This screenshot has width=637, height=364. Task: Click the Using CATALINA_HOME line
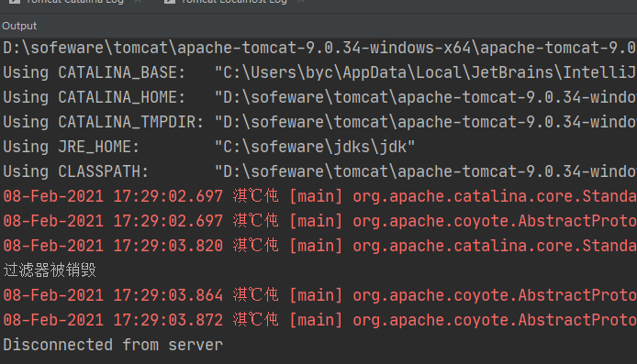coord(319,97)
